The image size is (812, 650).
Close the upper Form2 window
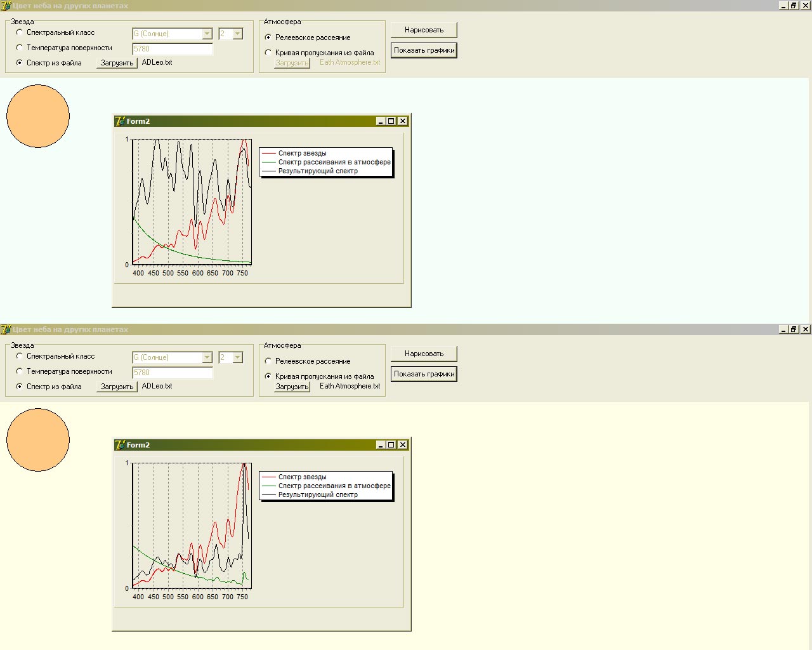pos(403,121)
